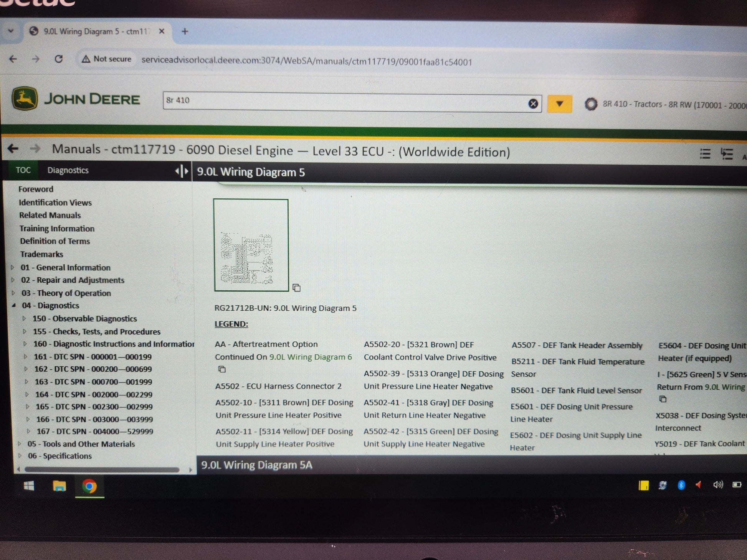Collapse 04 - Diagnostics section
The height and width of the screenshot is (560, 747).
point(14,305)
